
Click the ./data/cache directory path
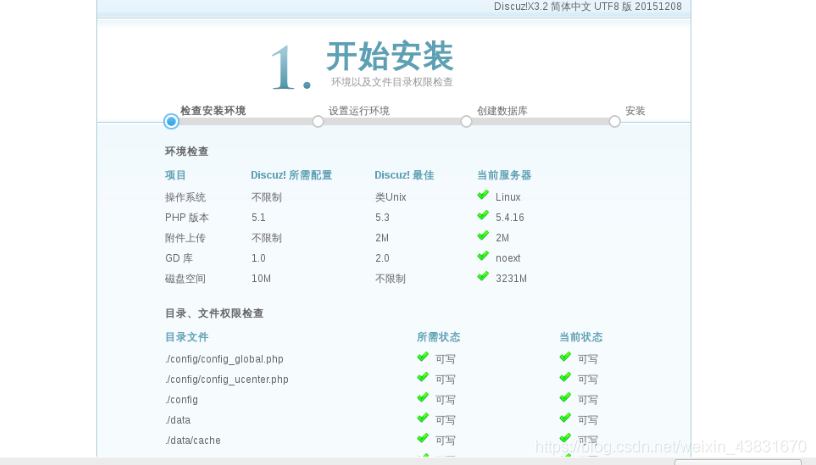click(x=193, y=440)
